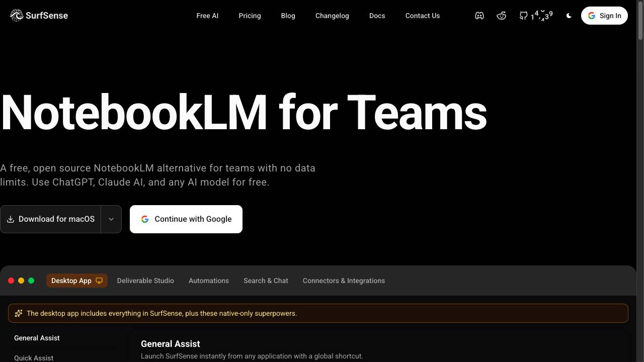Image resolution: width=644 pixels, height=362 pixels.
Task: Select Quick Assist in the sidebar
Action: 34,358
